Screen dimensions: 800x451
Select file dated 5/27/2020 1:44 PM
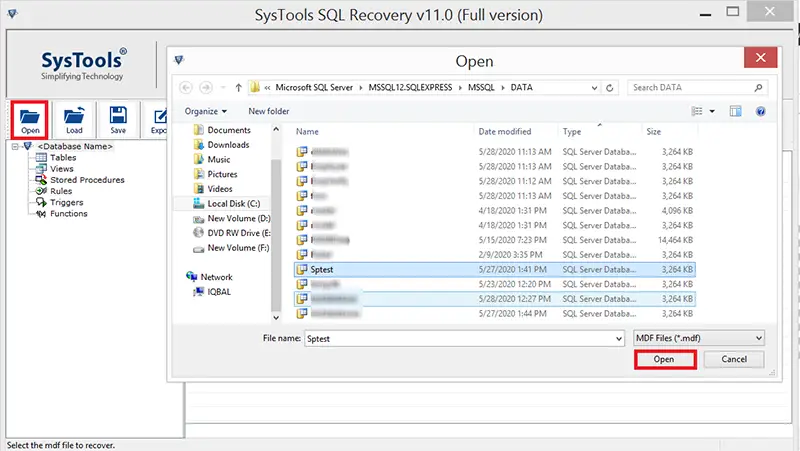pyautogui.click(x=494, y=314)
